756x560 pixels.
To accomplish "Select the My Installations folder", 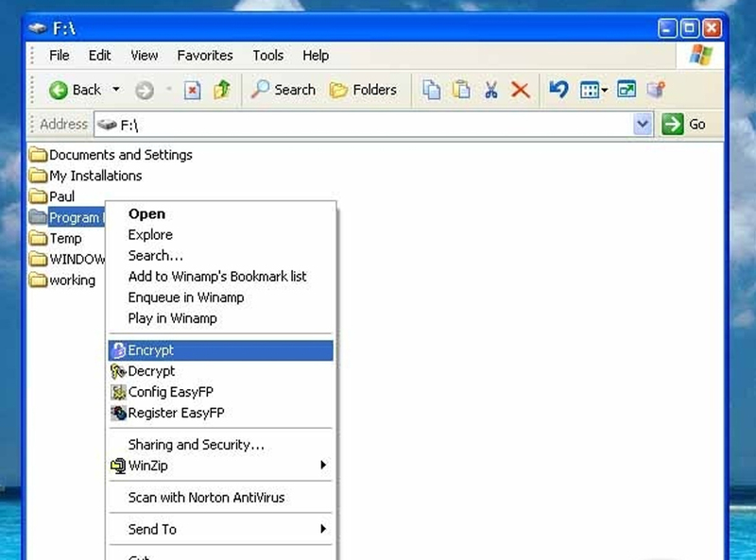I will (85, 176).
